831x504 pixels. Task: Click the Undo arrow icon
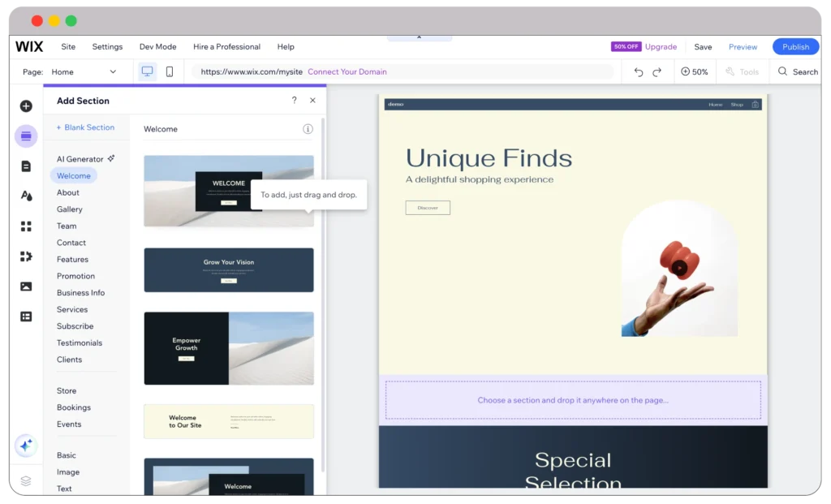[639, 72]
